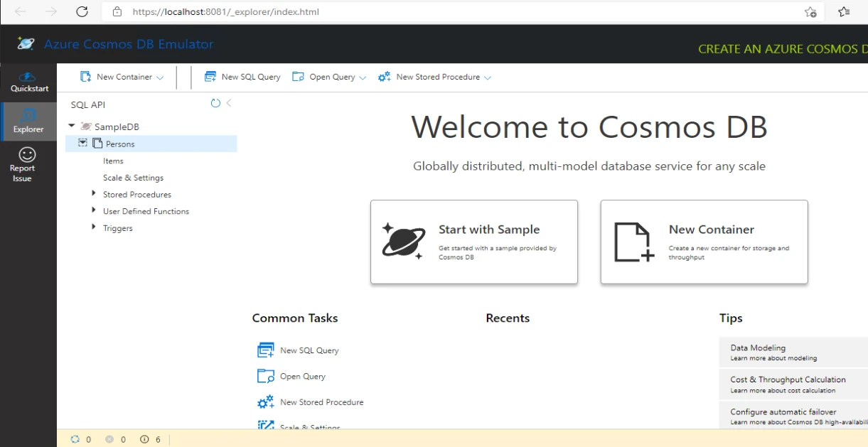Viewport: 868px width, 447px height.
Task: Click the Data Modeling tip link
Action: [758, 348]
